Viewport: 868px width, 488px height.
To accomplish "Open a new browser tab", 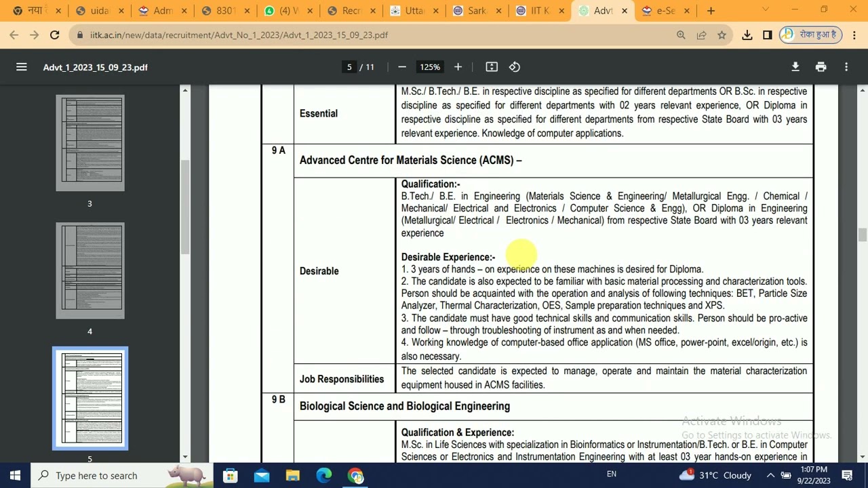I will [711, 11].
